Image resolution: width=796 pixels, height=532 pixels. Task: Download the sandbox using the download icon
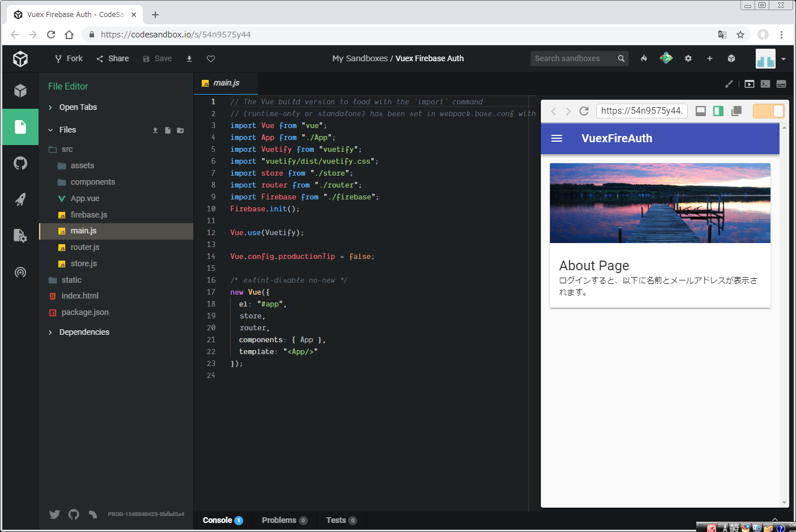pyautogui.click(x=189, y=59)
